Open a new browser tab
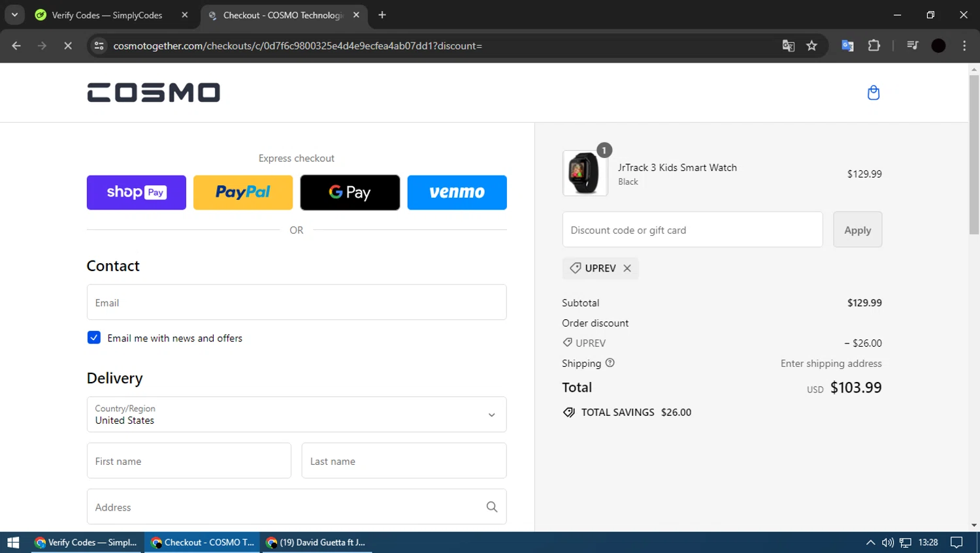Screen dimensions: 980x553 [382, 15]
